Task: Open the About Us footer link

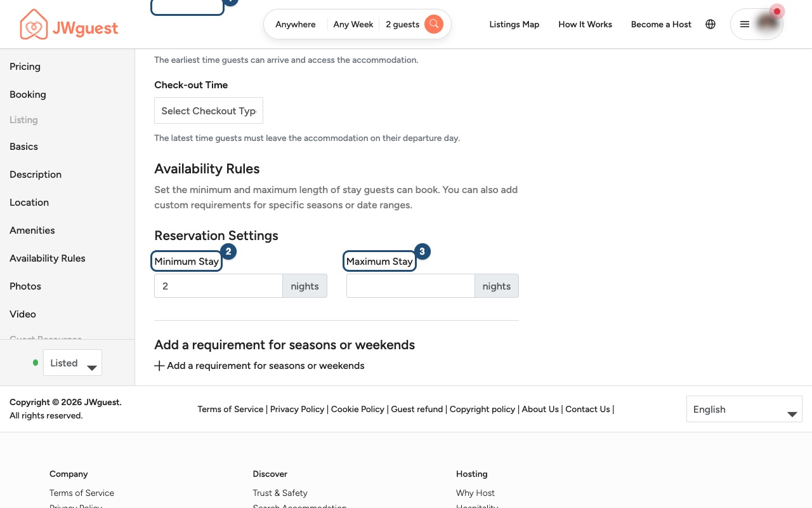Action: click(x=540, y=410)
